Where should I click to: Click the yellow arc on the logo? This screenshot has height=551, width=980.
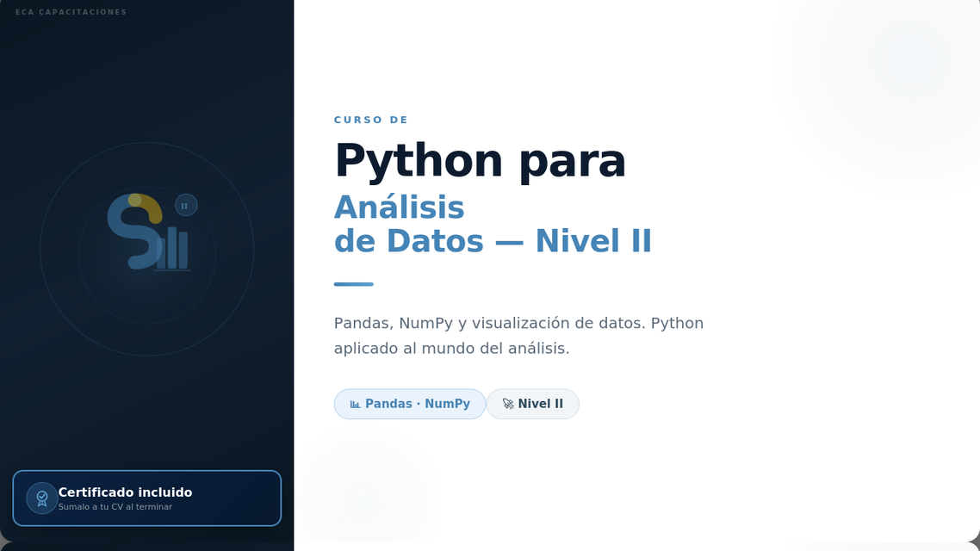tap(150, 205)
